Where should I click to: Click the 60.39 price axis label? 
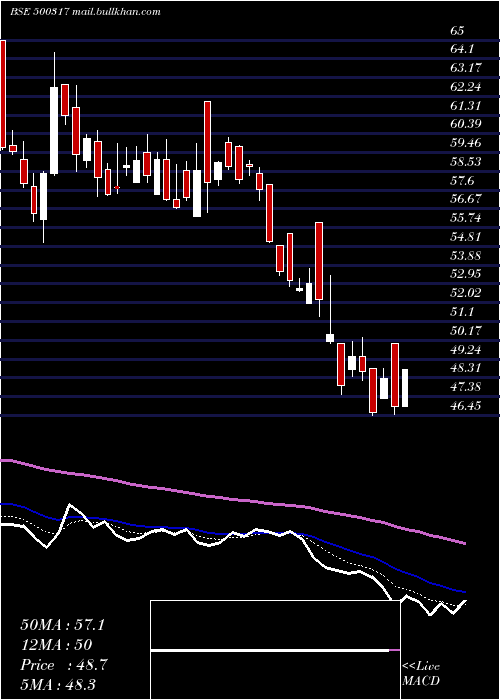pyautogui.click(x=465, y=124)
